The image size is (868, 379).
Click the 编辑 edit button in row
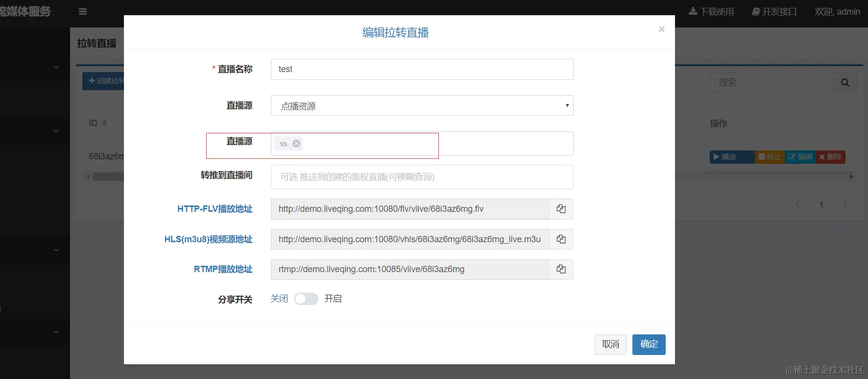800,157
